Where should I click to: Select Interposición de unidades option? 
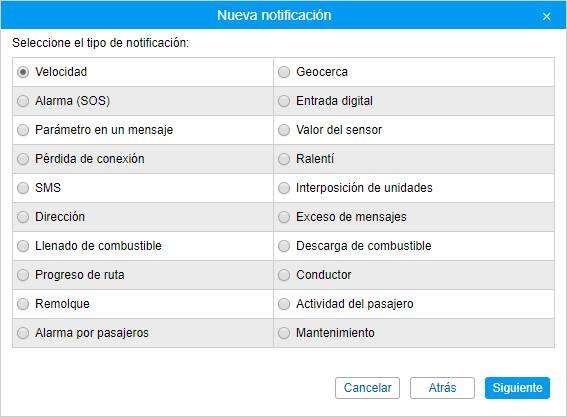pyautogui.click(x=284, y=188)
